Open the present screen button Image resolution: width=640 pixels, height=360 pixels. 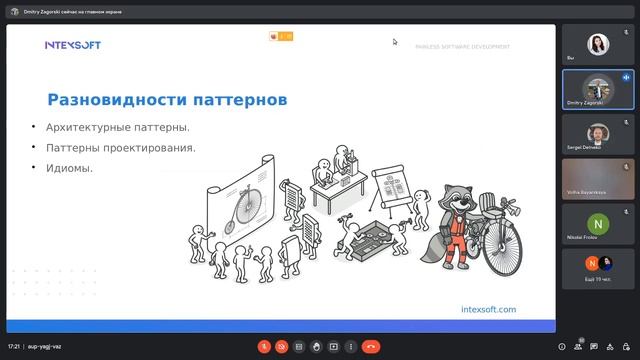point(333,347)
